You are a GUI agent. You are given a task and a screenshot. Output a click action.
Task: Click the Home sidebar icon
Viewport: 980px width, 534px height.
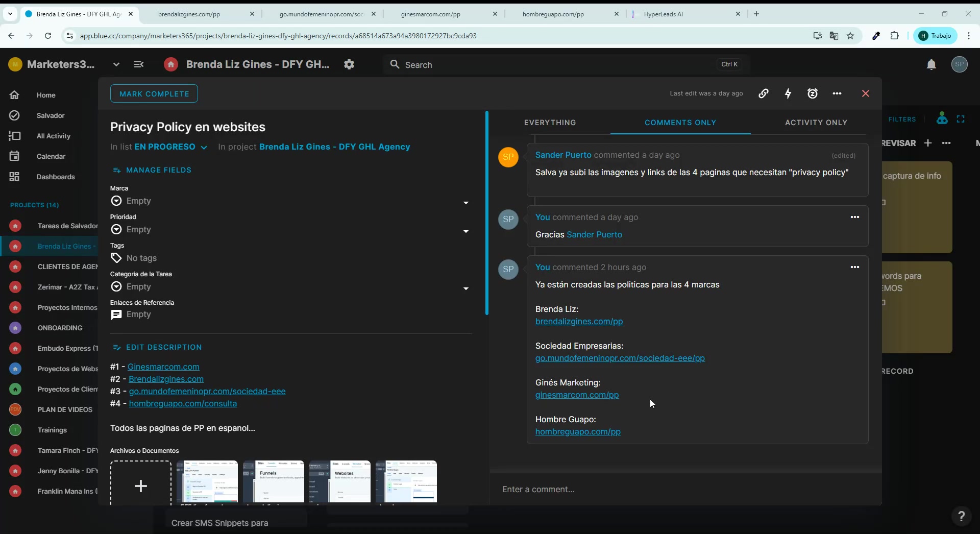coord(14,95)
